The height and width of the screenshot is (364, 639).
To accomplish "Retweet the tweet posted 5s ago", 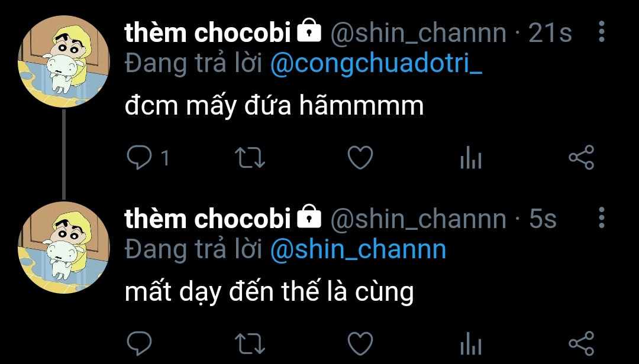I will coord(250,343).
